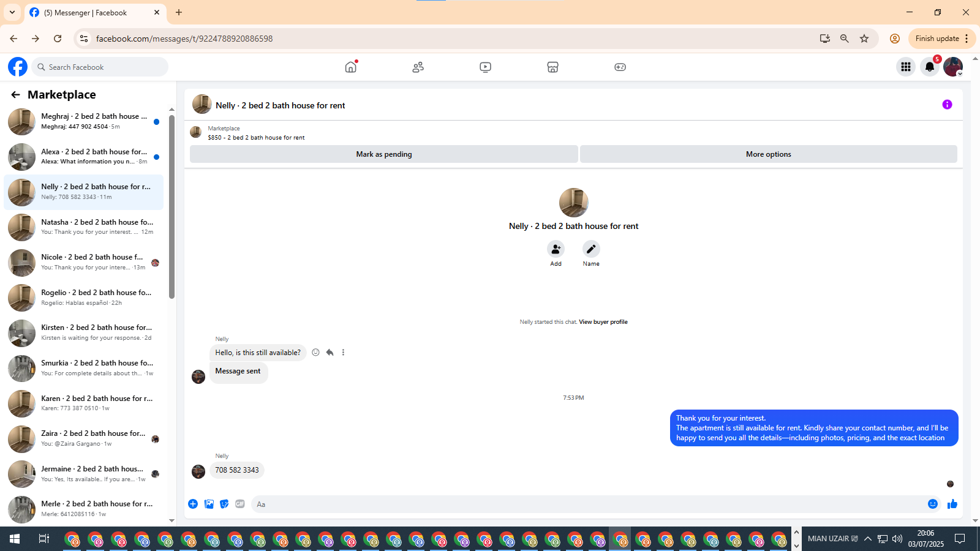This screenshot has height=551, width=980.
Task: Open Chrome menu via three dots
Action: (x=967, y=39)
